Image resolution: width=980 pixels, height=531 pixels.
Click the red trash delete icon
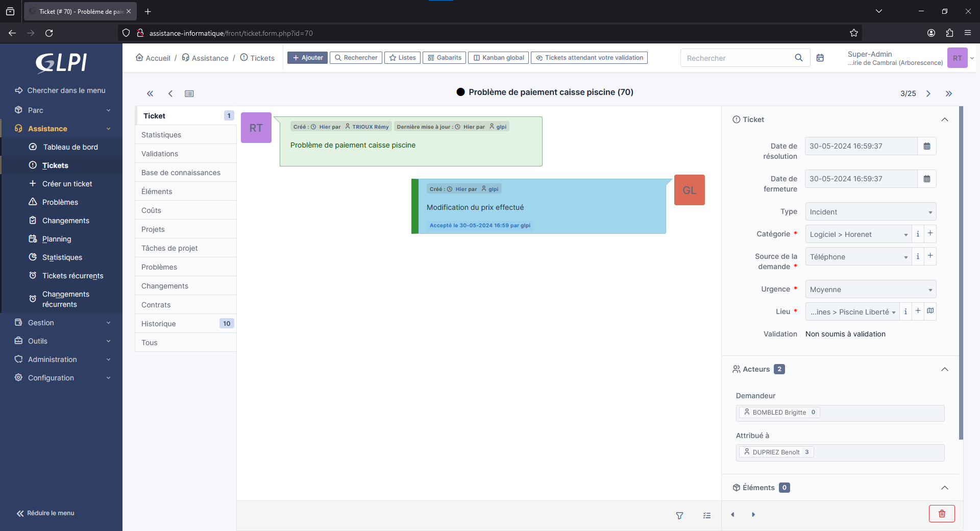click(942, 514)
